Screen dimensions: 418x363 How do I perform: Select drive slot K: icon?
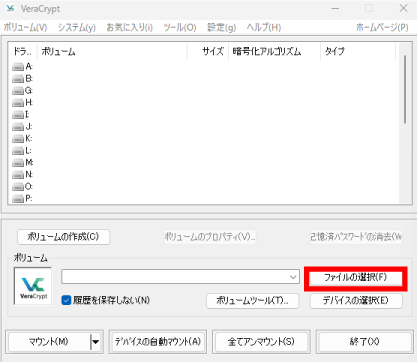18,139
